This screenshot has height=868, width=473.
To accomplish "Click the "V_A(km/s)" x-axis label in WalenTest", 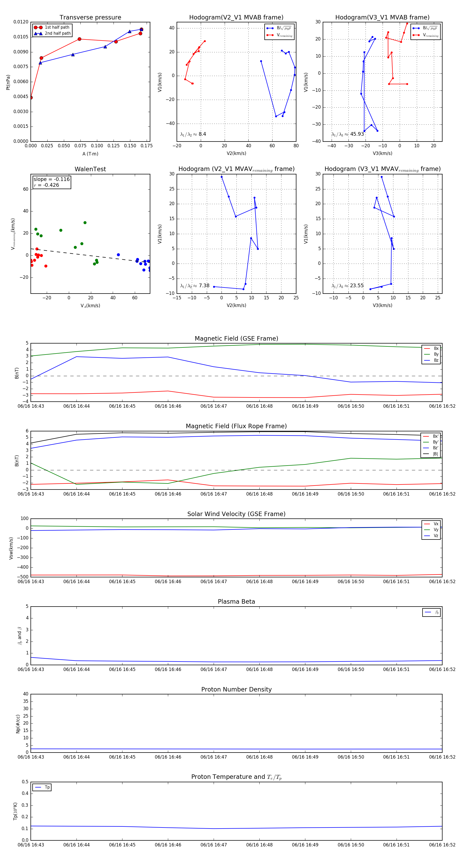I will [90, 306].
